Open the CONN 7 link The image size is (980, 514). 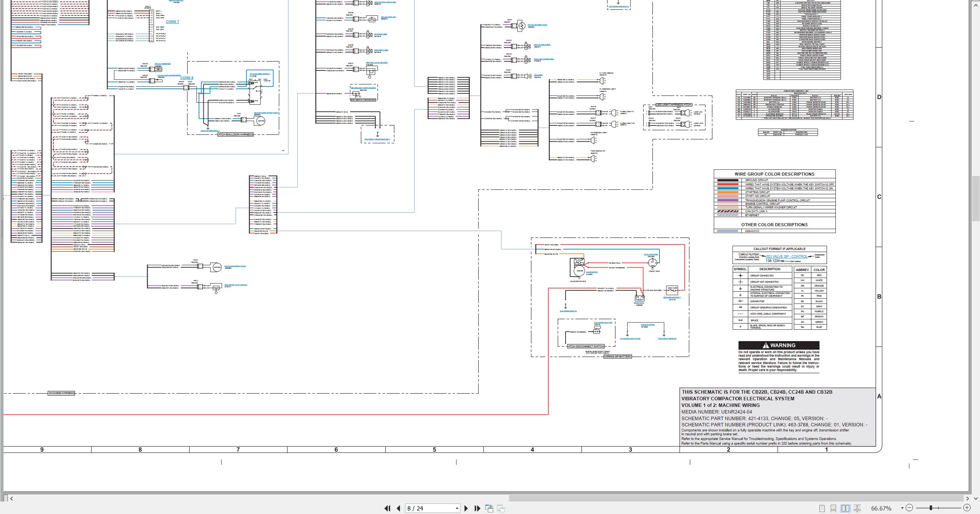173,22
